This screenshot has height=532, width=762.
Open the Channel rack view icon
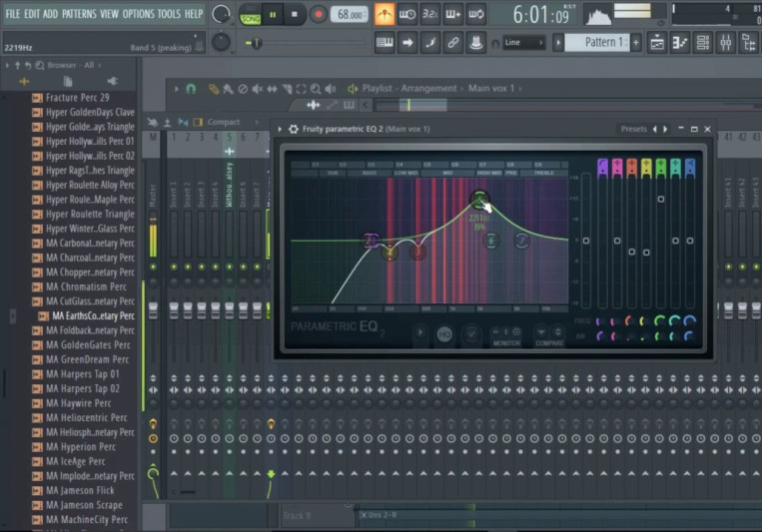[x=703, y=43]
